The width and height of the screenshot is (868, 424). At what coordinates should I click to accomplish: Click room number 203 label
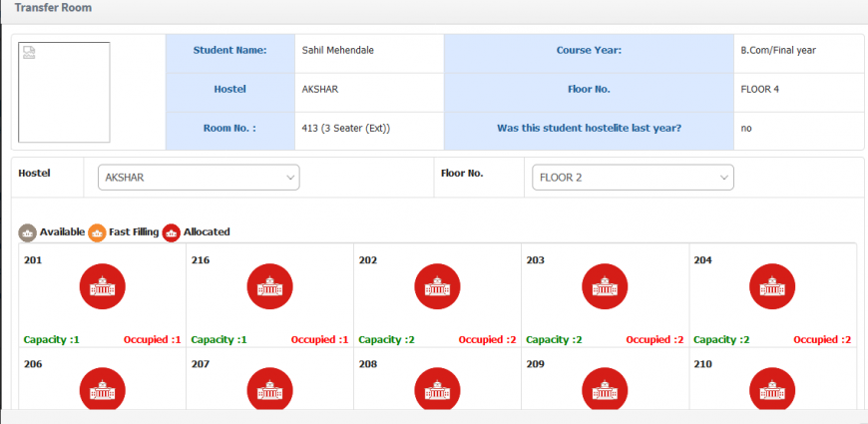[535, 260]
